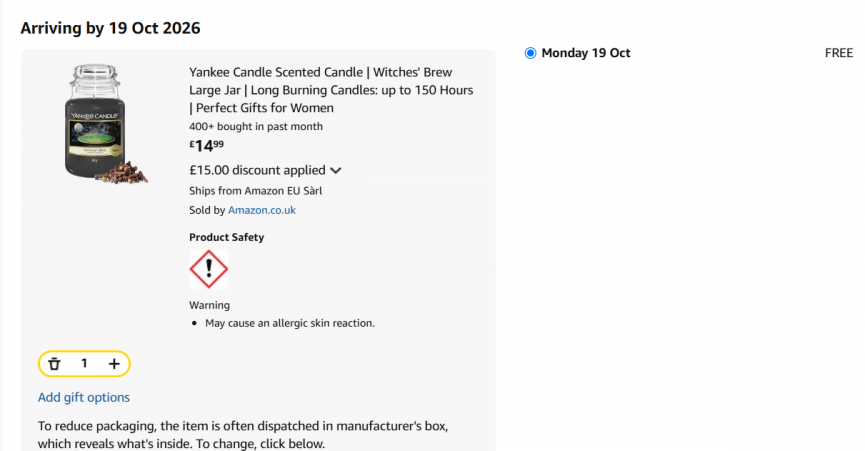Click Ships from Amazon EU Sàrl text
865x451 pixels.
255,191
